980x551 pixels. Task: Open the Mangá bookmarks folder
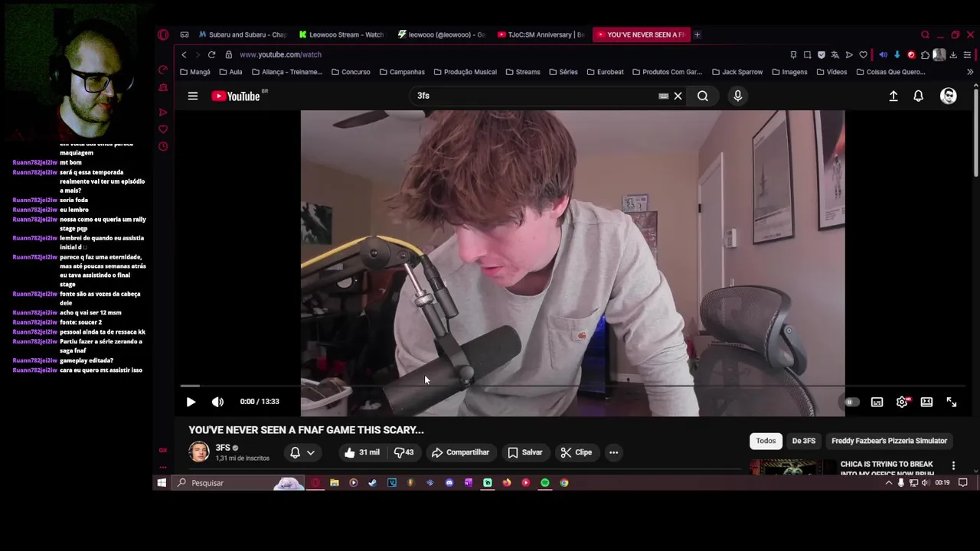coord(194,72)
